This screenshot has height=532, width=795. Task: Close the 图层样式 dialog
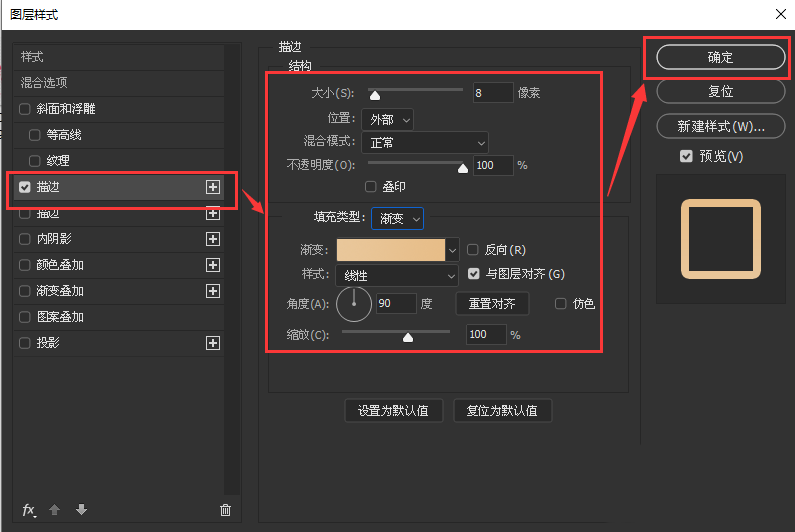(x=781, y=14)
